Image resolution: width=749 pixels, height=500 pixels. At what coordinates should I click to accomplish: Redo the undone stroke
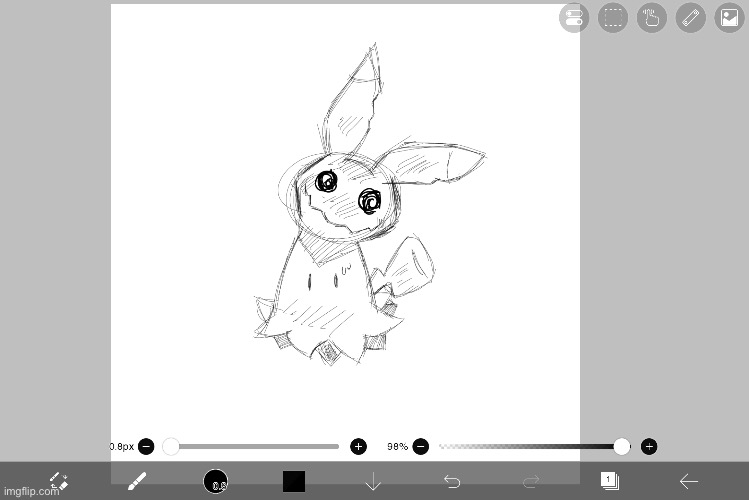click(531, 481)
